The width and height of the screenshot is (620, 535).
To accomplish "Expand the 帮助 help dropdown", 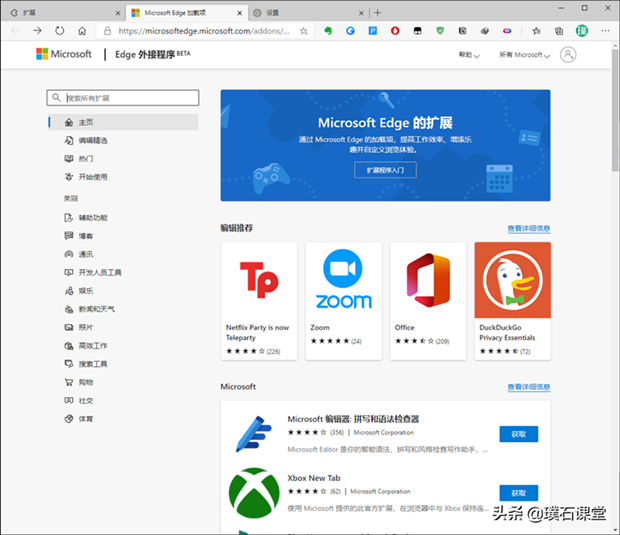I will (x=469, y=55).
